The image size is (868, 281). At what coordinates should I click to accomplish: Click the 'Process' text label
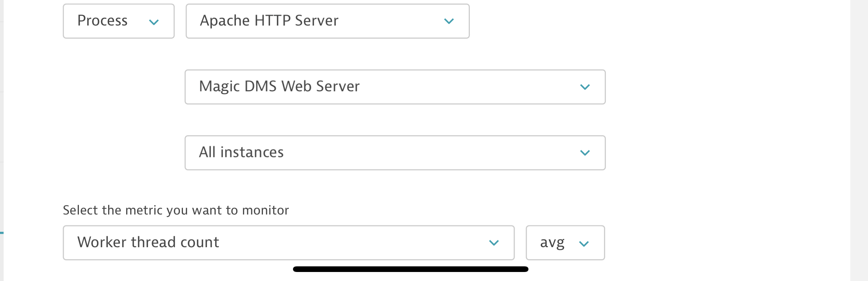[102, 21]
